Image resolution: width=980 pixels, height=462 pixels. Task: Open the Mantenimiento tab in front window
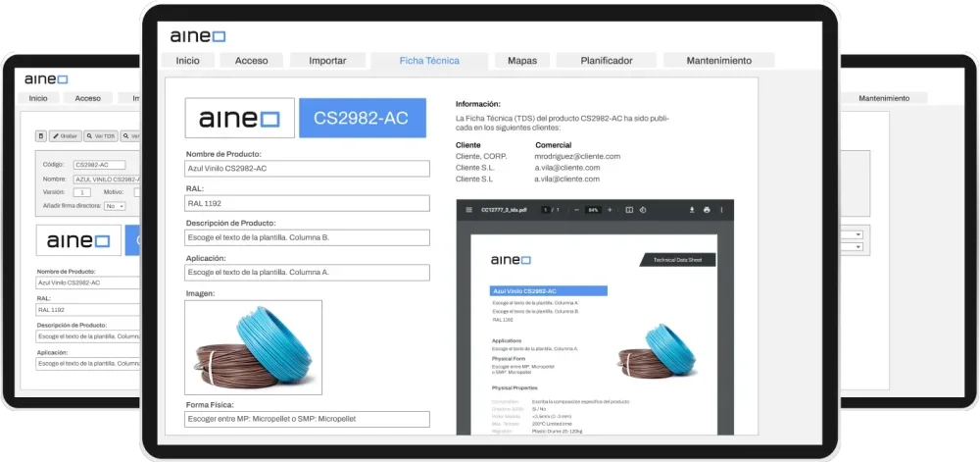pyautogui.click(x=718, y=61)
